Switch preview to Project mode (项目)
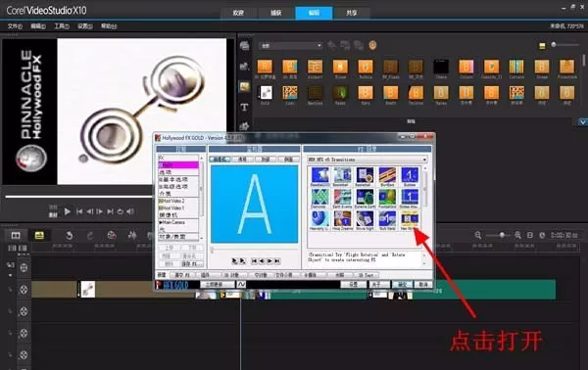Screen dimensions: 588x370 [x=53, y=208]
